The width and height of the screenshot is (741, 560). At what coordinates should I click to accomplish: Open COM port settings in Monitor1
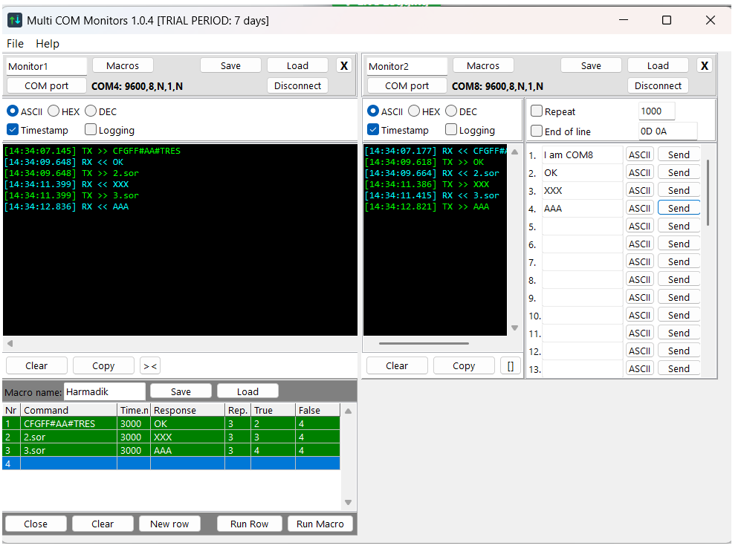click(x=46, y=85)
